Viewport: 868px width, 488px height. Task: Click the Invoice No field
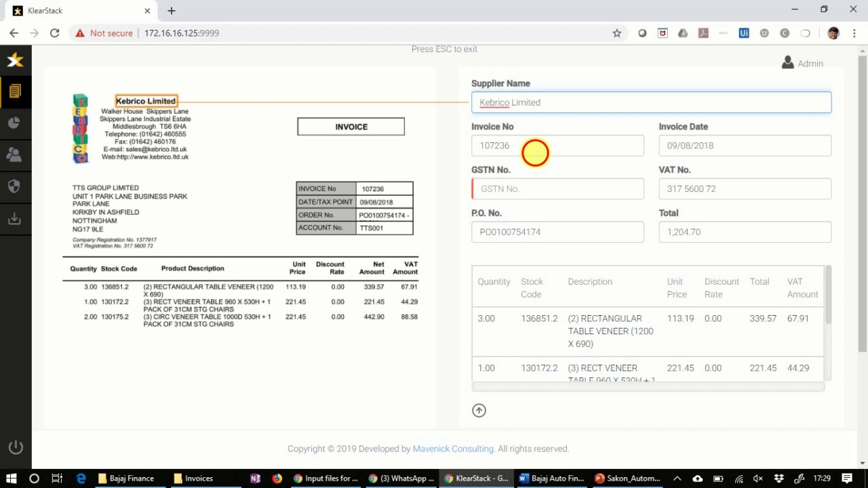(557, 146)
